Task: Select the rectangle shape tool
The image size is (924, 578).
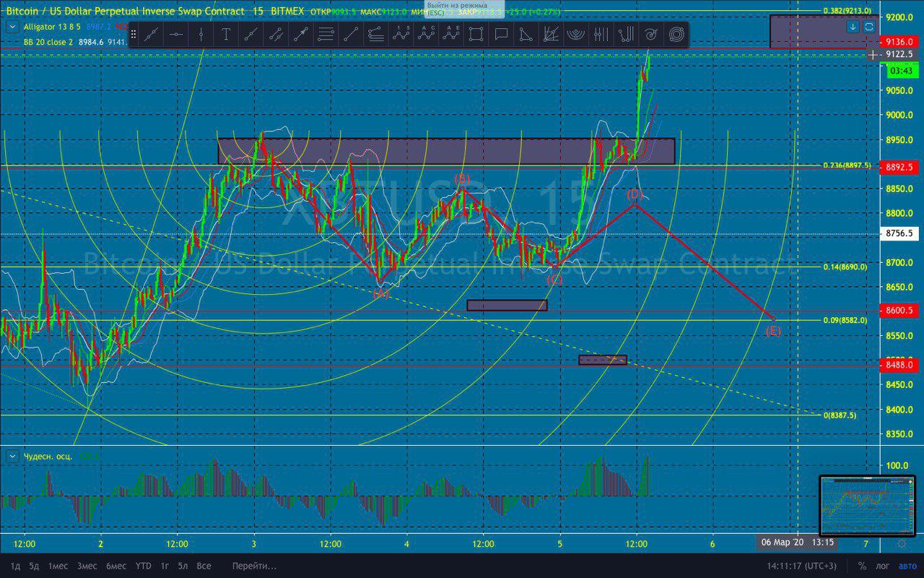Action: [x=476, y=34]
